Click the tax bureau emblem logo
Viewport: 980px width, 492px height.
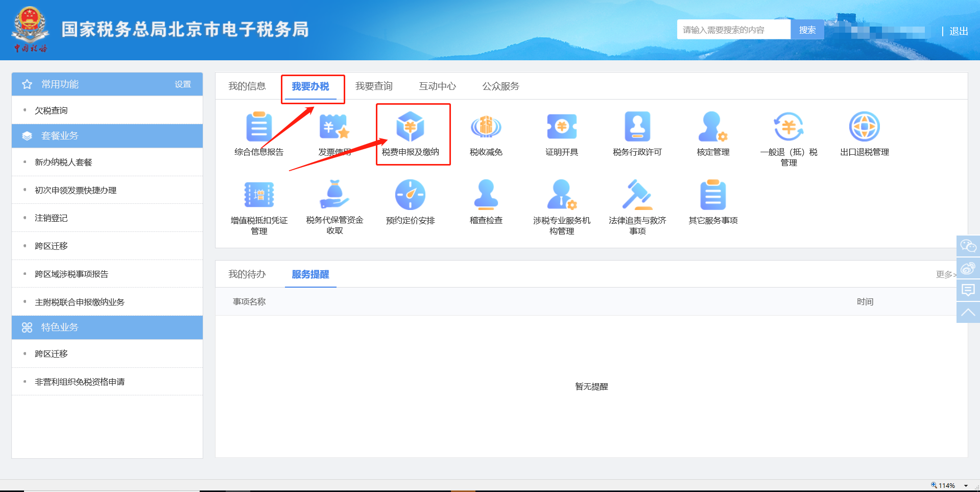[x=30, y=30]
